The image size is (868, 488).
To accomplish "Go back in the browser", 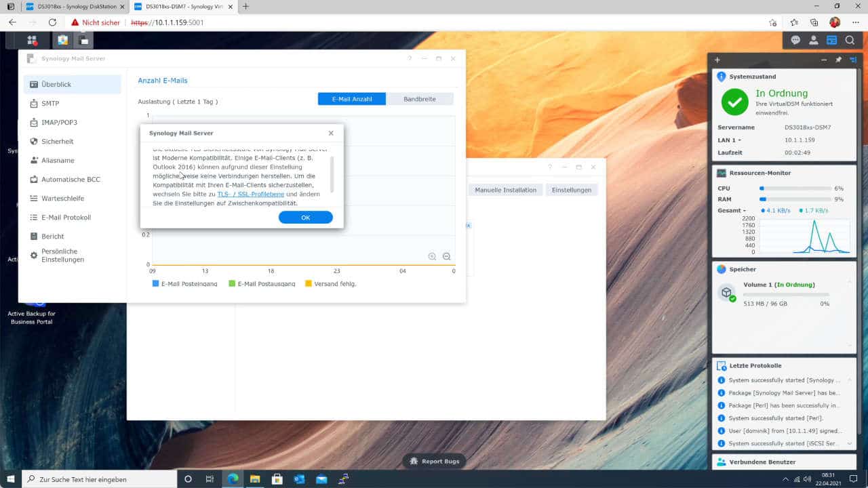I will click(12, 22).
